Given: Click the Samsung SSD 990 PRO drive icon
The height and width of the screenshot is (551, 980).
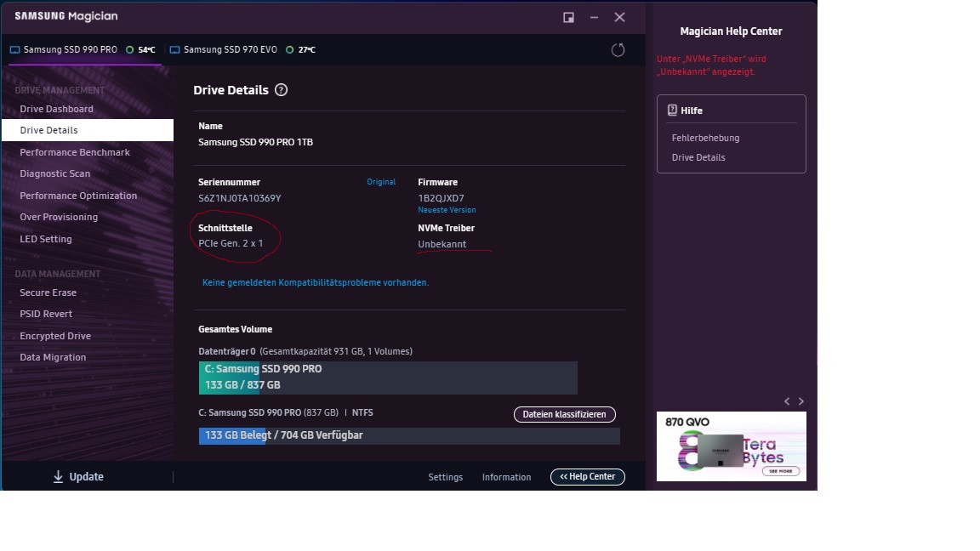Looking at the screenshot, I should pos(14,50).
